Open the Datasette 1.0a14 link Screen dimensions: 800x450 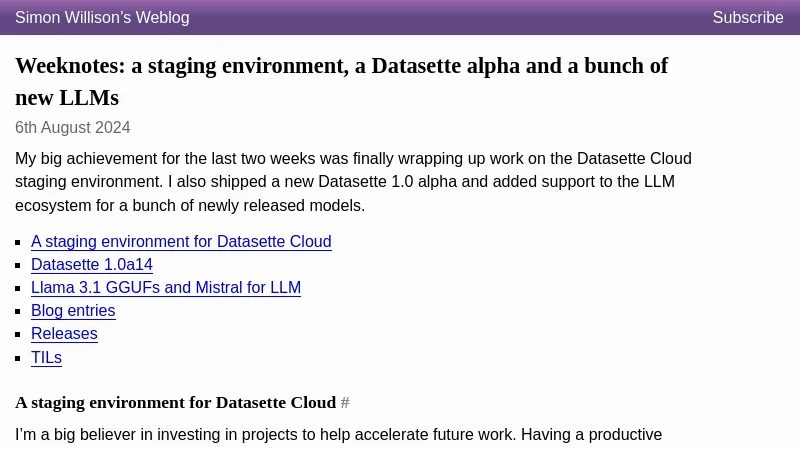click(x=92, y=264)
